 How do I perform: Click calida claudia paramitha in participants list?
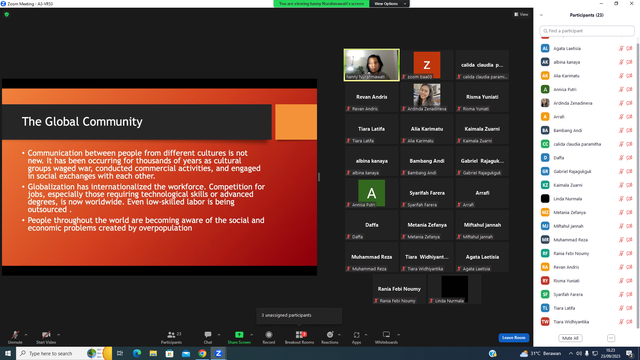586,144
